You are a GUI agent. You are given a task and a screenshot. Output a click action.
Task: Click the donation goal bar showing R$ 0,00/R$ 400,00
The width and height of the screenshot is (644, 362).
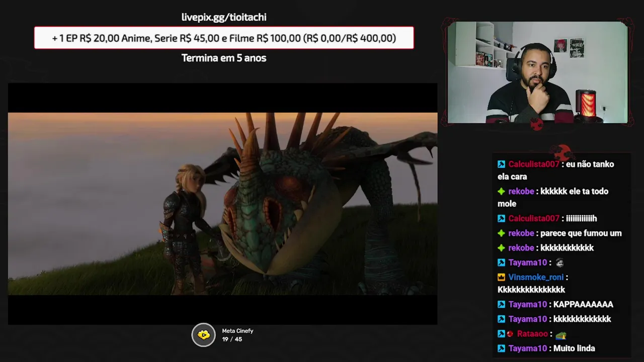tap(224, 38)
